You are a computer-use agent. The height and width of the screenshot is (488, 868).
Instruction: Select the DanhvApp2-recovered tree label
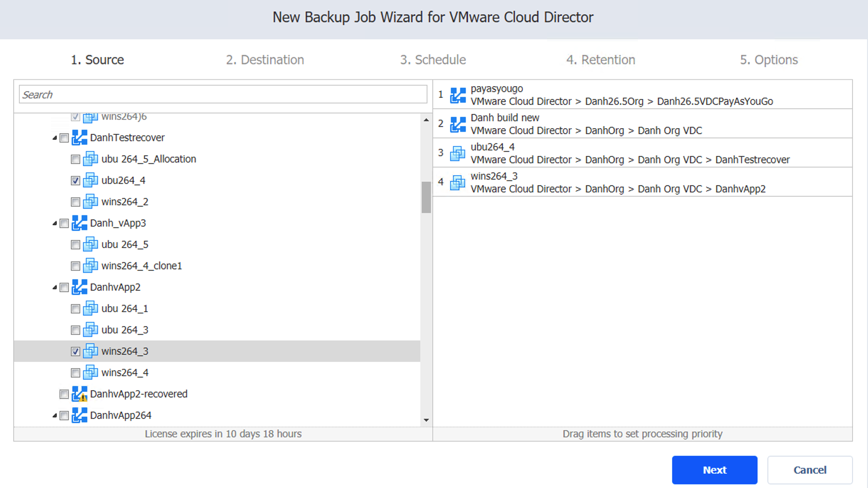139,394
